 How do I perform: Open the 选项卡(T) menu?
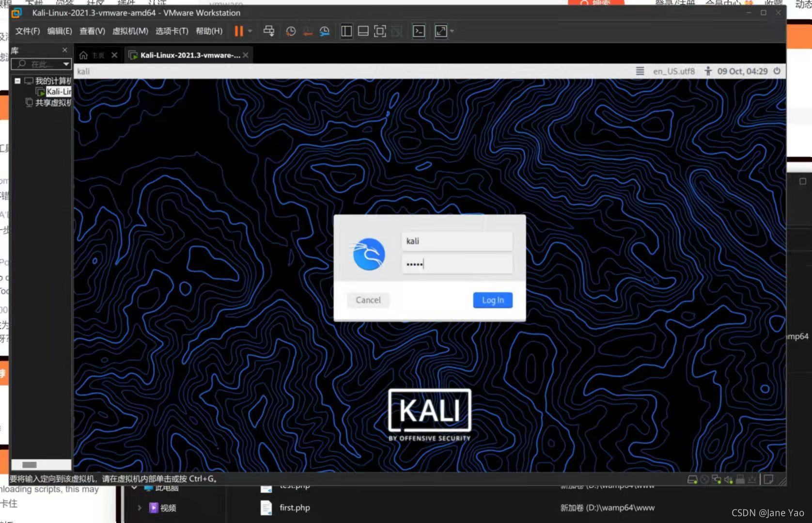click(x=172, y=31)
